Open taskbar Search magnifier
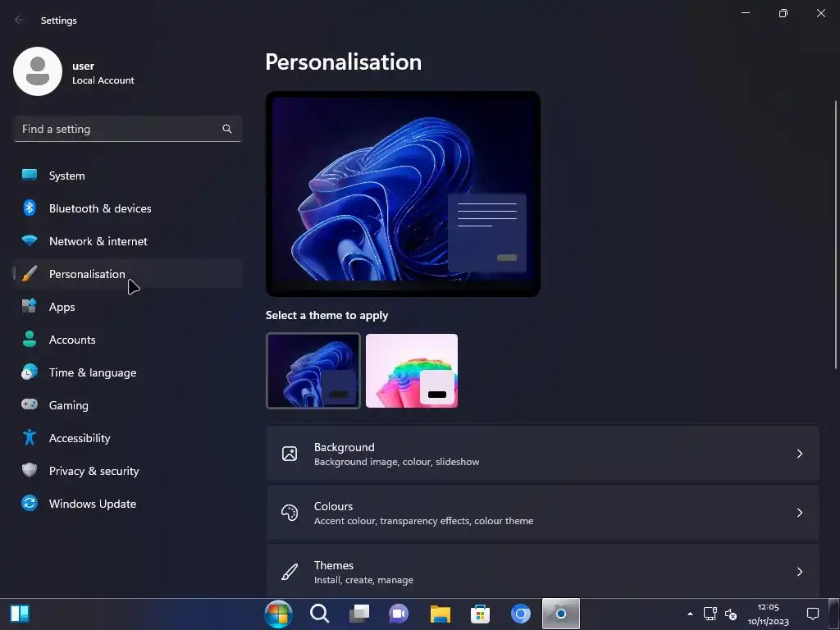The width and height of the screenshot is (840, 630). [319, 614]
